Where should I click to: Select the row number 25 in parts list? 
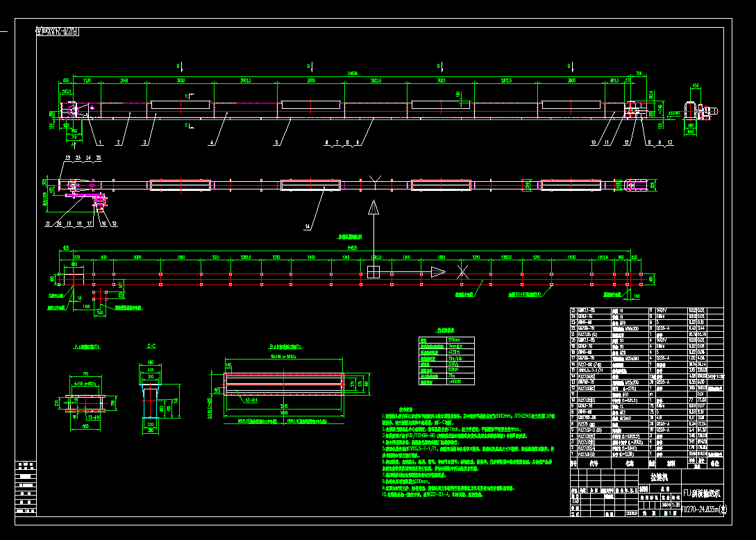point(573,311)
